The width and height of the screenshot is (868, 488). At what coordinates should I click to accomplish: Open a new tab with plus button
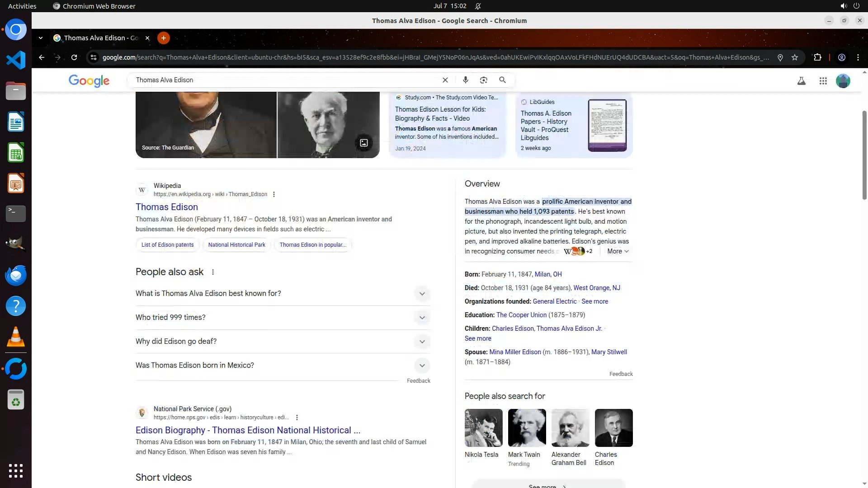tap(164, 38)
